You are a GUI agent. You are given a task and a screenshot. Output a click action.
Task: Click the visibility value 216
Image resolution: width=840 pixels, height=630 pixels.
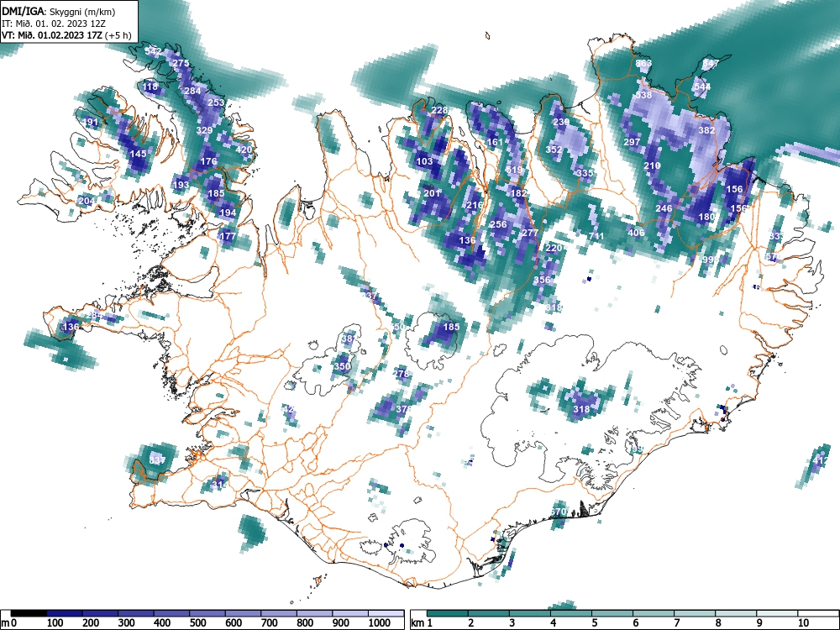pos(475,205)
